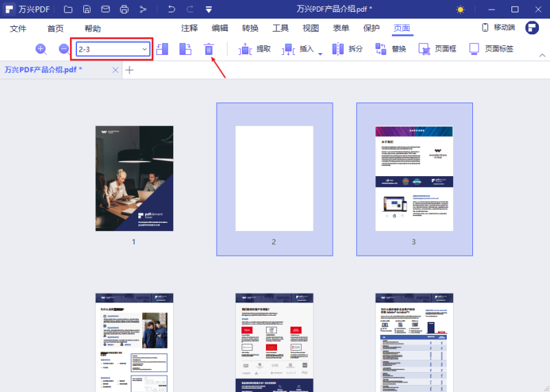This screenshot has height=392, width=550.
Task: Open the 文件 menu
Action: click(18, 28)
